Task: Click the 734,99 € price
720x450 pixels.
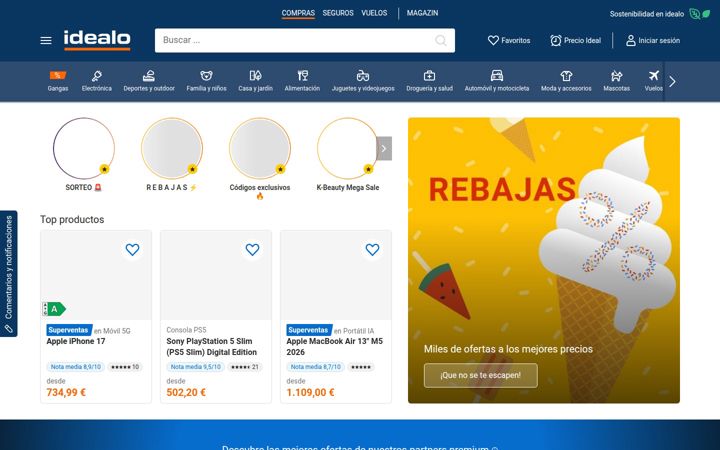Action: 66,393
